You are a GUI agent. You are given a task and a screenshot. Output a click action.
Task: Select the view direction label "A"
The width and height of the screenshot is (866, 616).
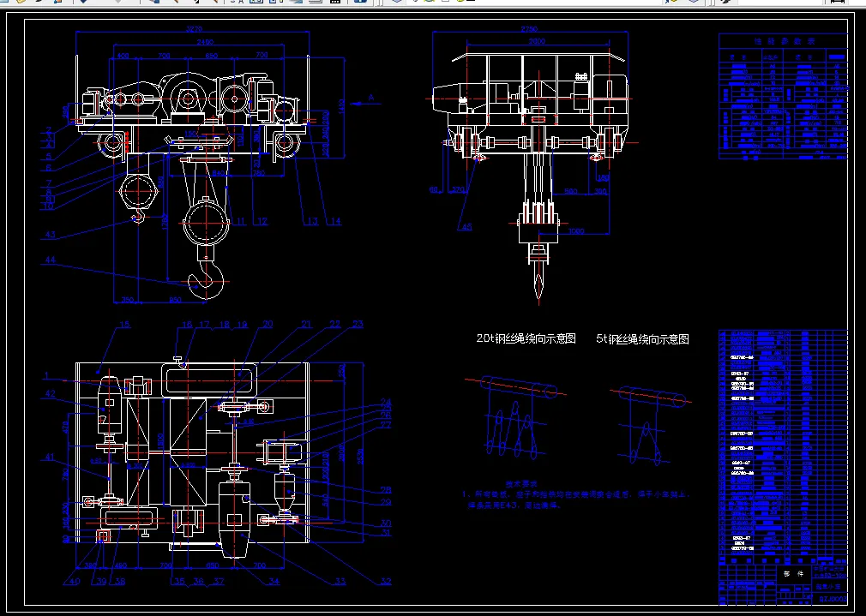[x=371, y=98]
